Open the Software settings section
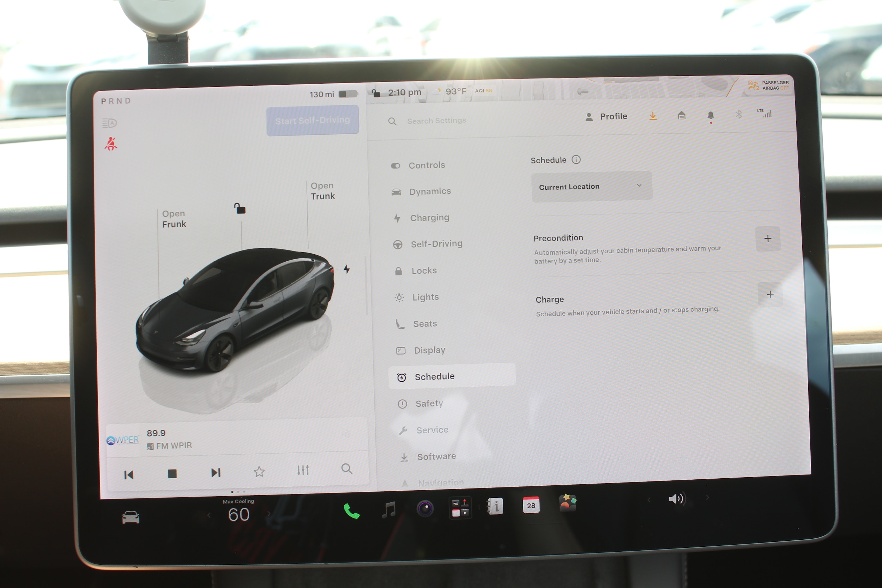Viewport: 882px width, 588px height. pos(428,457)
